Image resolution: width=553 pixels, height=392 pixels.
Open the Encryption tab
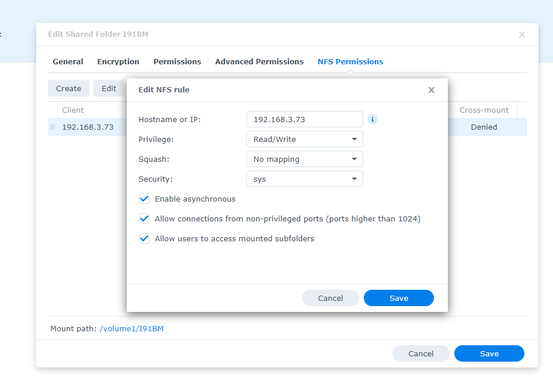(x=118, y=62)
